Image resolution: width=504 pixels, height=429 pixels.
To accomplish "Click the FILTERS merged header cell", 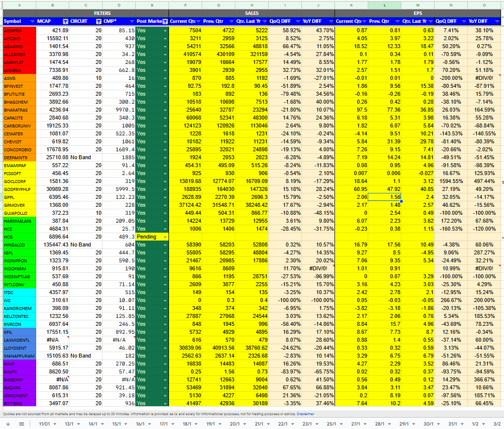I will pos(102,13).
